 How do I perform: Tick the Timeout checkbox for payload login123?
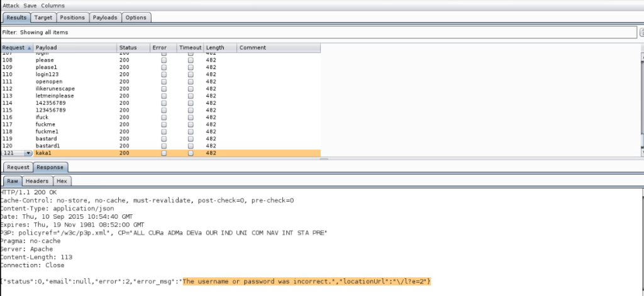pyautogui.click(x=191, y=74)
